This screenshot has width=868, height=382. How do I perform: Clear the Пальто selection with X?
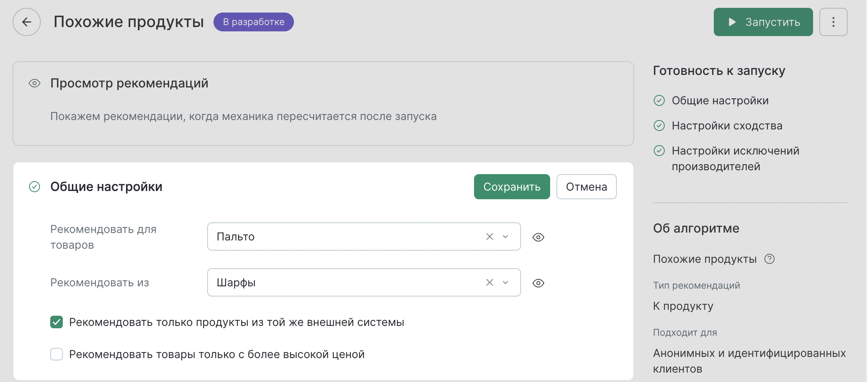point(489,236)
